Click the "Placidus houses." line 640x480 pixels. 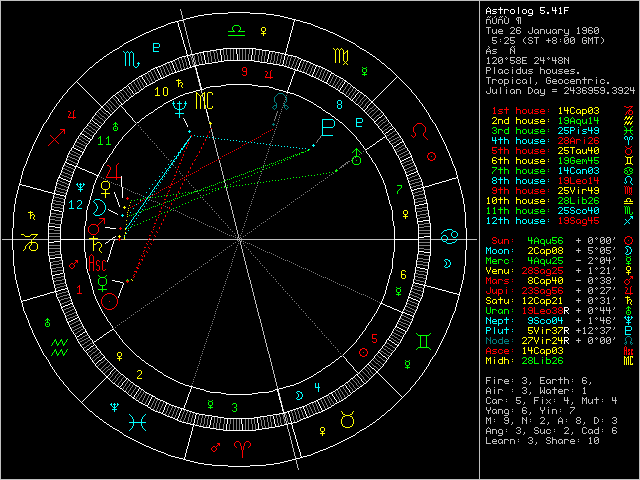pyautogui.click(x=533, y=71)
